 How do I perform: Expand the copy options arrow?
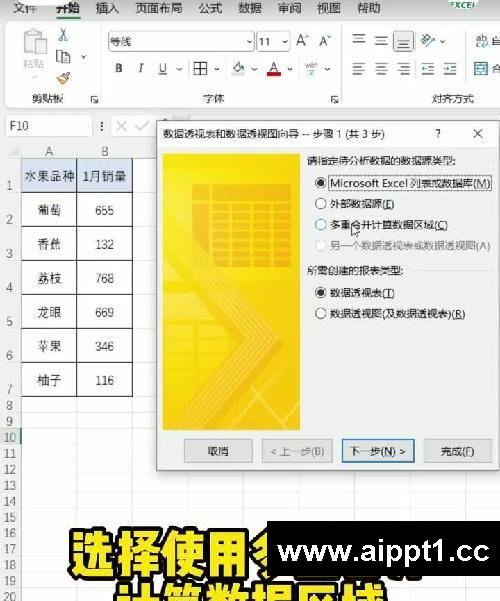83,57
